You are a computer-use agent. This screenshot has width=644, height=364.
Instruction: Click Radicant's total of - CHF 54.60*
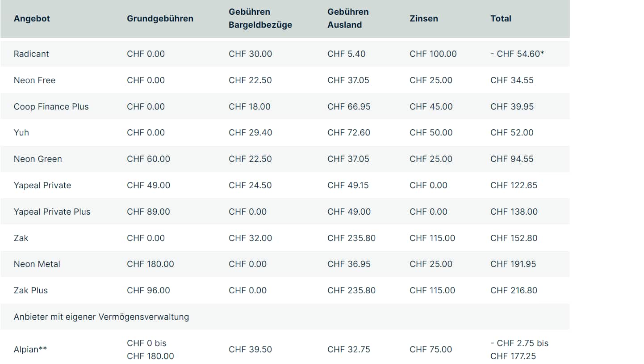click(517, 54)
